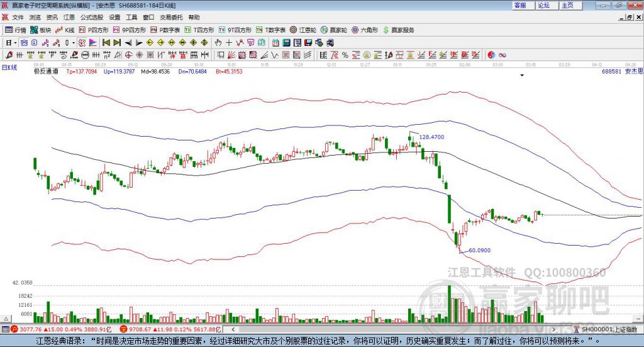Open the 江恩 menu
This screenshot has height=347, width=644.
[69, 17]
